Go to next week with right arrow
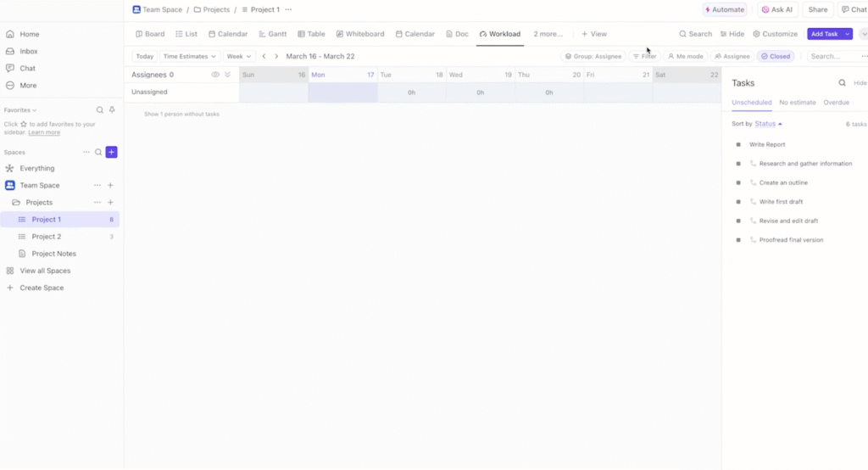This screenshot has height=470, width=868. pyautogui.click(x=276, y=57)
